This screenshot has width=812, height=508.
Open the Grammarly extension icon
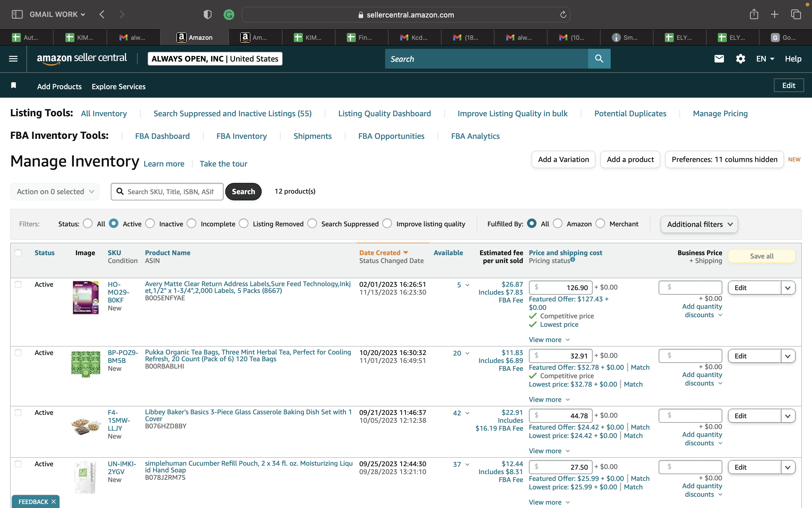click(x=229, y=14)
